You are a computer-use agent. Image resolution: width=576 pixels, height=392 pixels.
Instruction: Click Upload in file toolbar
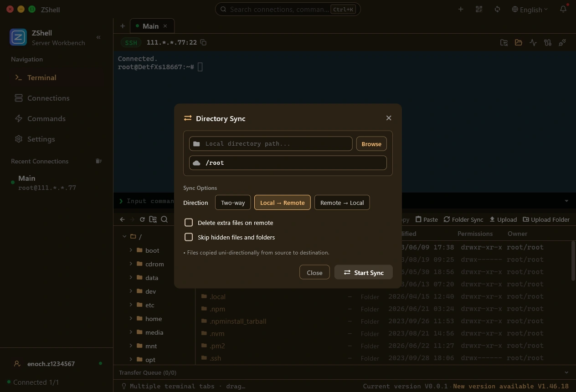pyautogui.click(x=503, y=219)
